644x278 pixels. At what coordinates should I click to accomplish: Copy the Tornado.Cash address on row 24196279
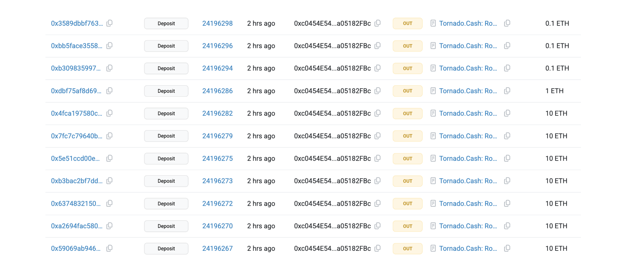(x=507, y=136)
